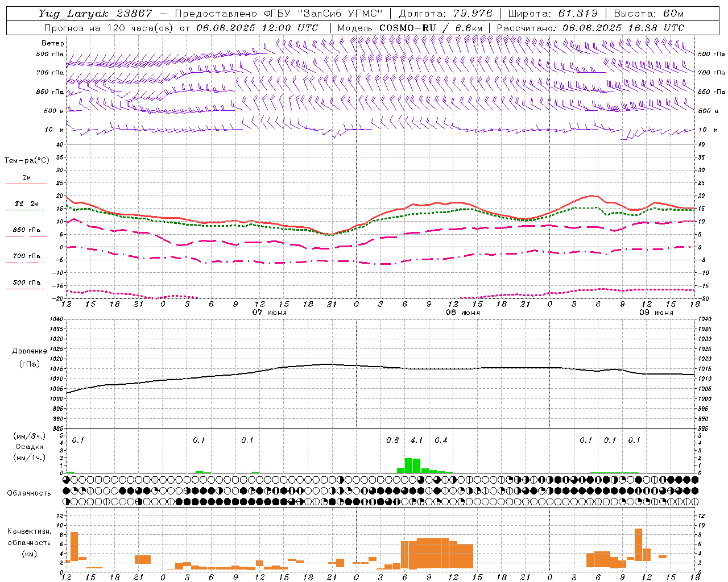728x582 pixels.
Task: Click the 'Ветер' wind panel label
Action: tap(52, 43)
